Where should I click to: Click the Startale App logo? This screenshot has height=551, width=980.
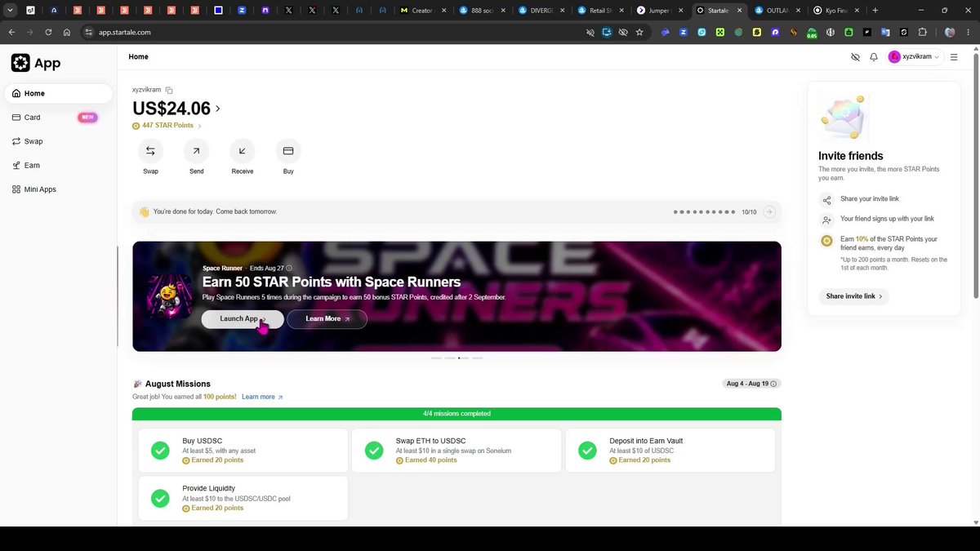[36, 63]
